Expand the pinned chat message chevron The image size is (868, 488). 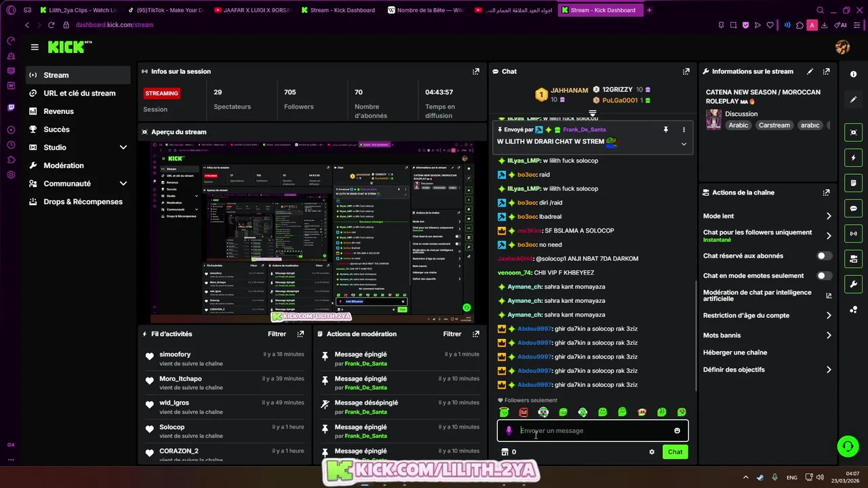pyautogui.click(x=684, y=144)
